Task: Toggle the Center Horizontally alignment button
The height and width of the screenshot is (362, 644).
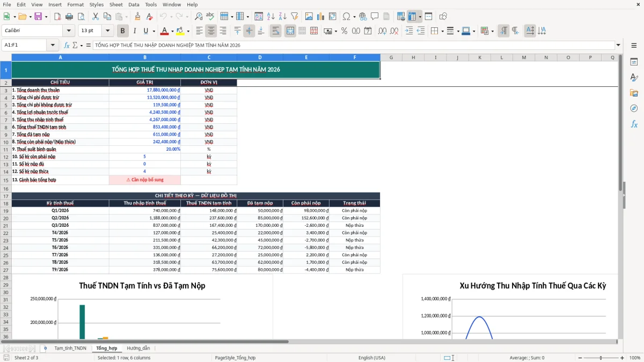Action: (211, 31)
